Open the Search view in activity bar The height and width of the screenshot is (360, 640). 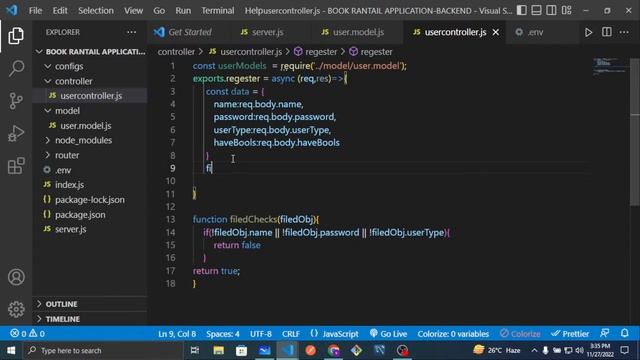tap(16, 68)
